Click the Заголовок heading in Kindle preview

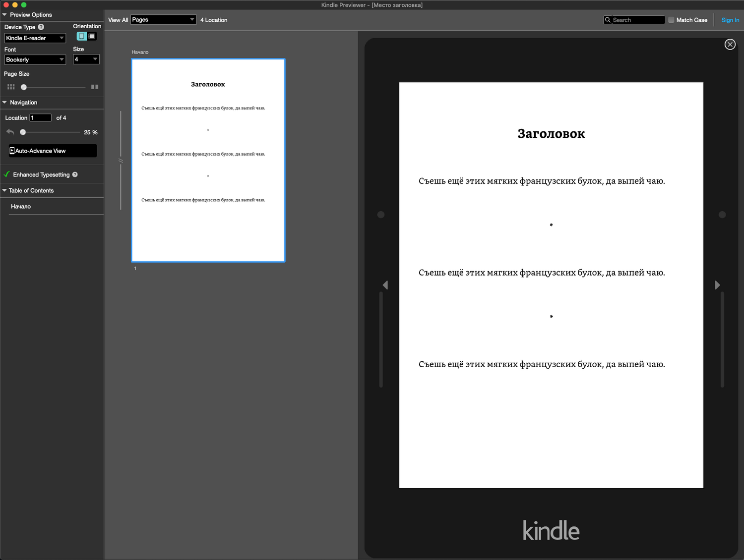(x=551, y=134)
